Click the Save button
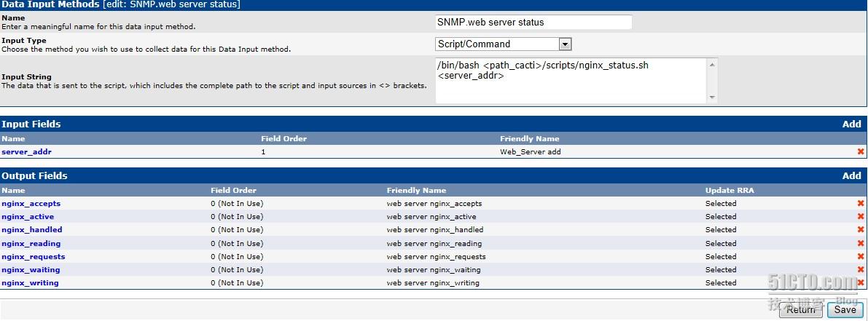This screenshot has height=321, width=868. pos(845,310)
